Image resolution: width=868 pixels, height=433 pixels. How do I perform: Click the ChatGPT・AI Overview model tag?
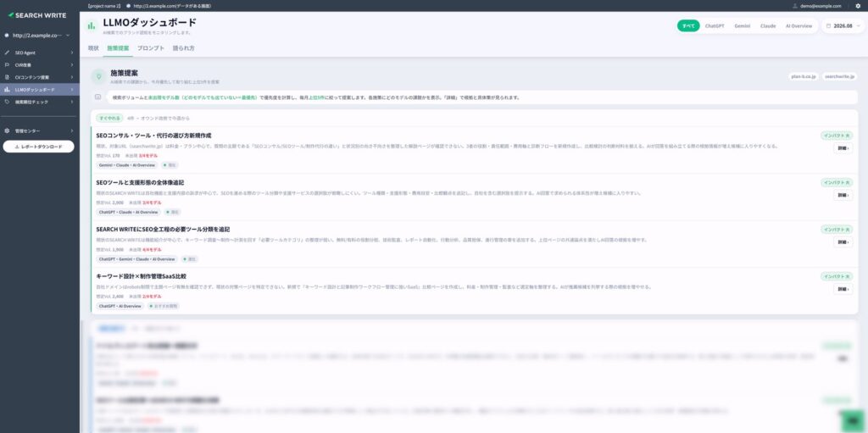(120, 306)
